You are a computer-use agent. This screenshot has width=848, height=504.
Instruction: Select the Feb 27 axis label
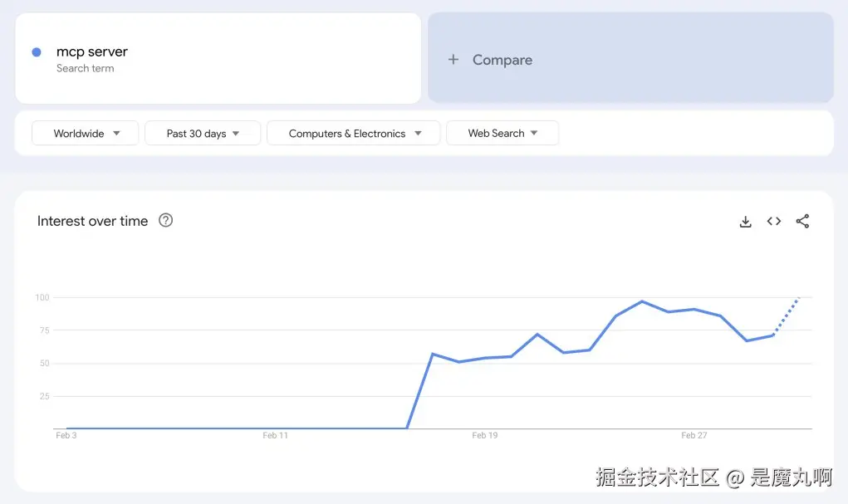tap(694, 435)
